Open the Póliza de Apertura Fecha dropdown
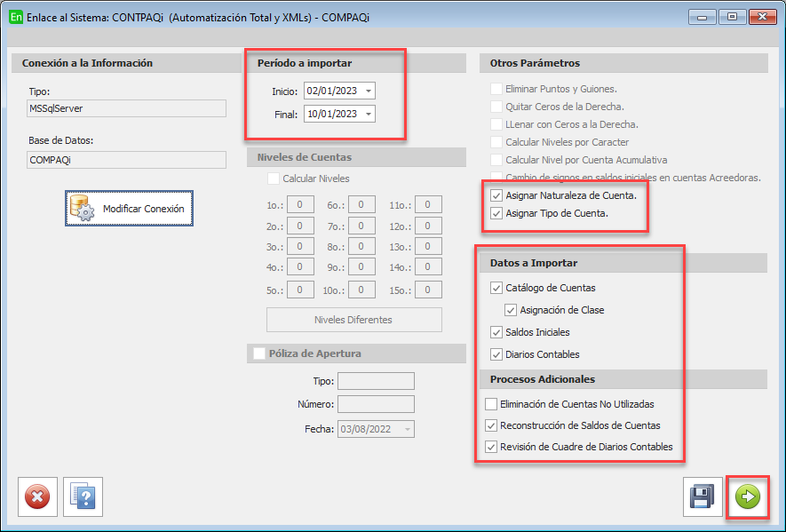 [x=408, y=429]
